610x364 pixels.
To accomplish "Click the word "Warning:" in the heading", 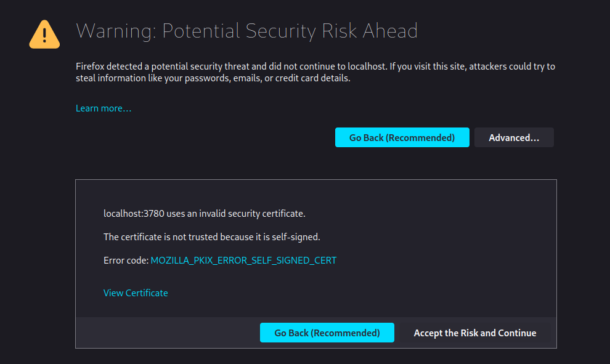I will point(116,31).
